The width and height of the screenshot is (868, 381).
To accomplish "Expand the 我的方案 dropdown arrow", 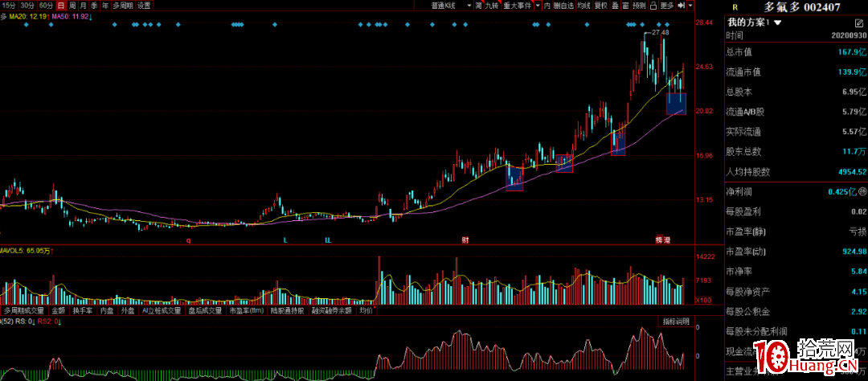I will (x=778, y=23).
